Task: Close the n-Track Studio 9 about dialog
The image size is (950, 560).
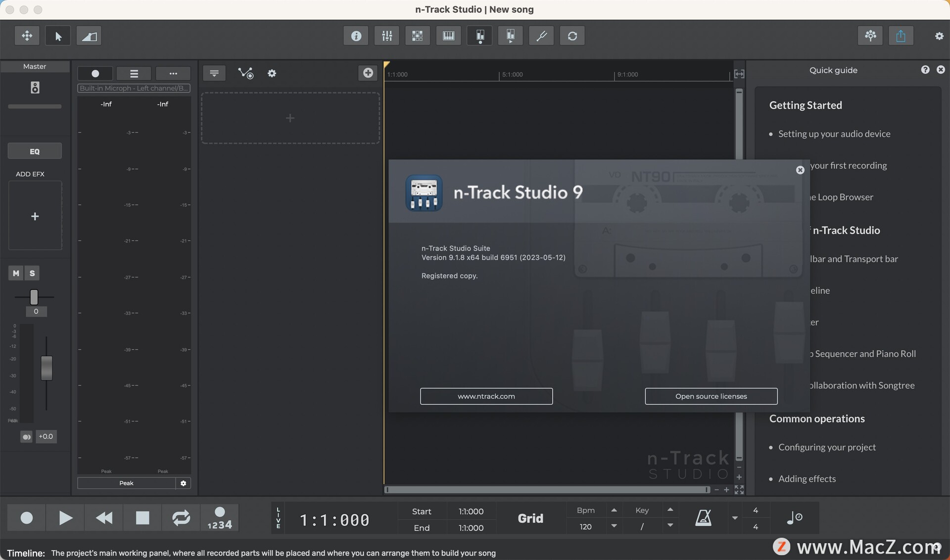Action: [x=800, y=170]
